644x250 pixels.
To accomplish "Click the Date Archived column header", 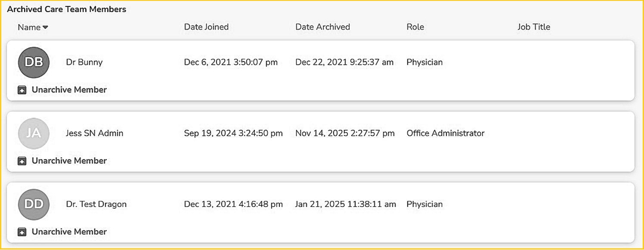I will pyautogui.click(x=322, y=27).
